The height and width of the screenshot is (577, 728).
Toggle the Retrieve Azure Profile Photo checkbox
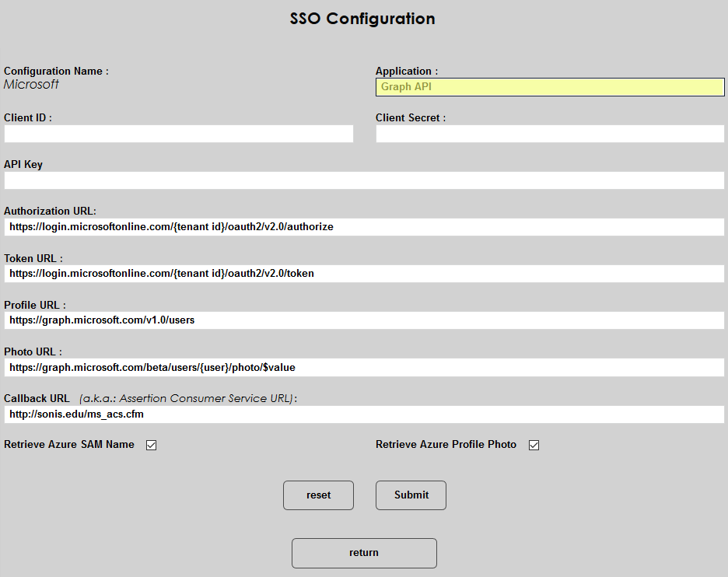[x=534, y=446]
